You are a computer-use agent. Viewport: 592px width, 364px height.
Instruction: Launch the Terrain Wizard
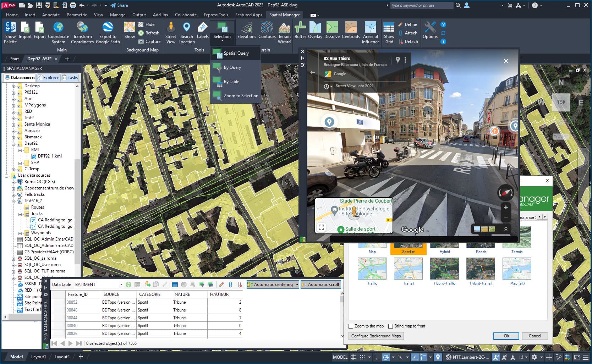coord(284,32)
